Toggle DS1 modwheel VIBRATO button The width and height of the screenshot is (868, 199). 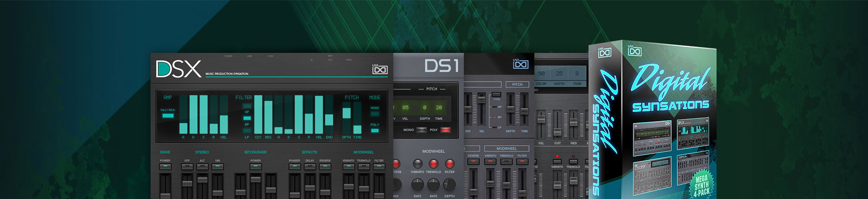click(417, 163)
